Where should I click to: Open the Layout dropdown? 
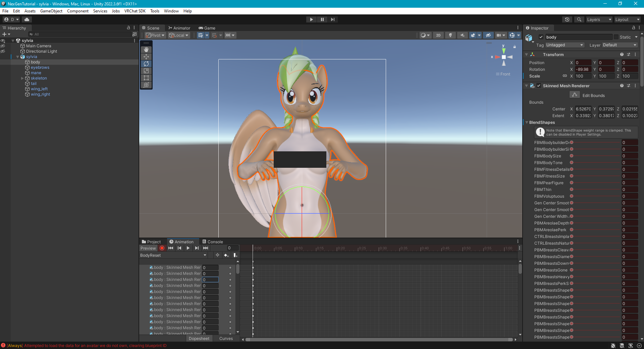(x=627, y=19)
